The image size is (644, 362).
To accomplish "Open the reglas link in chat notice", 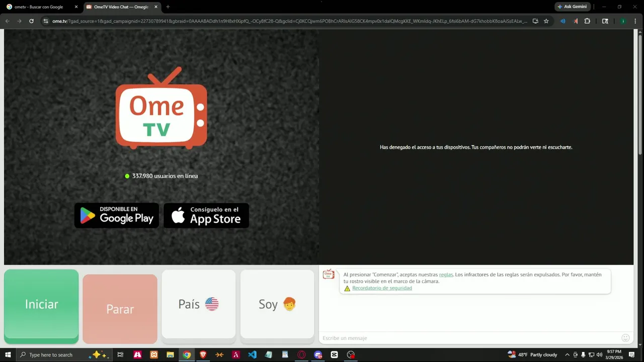I will (446, 275).
